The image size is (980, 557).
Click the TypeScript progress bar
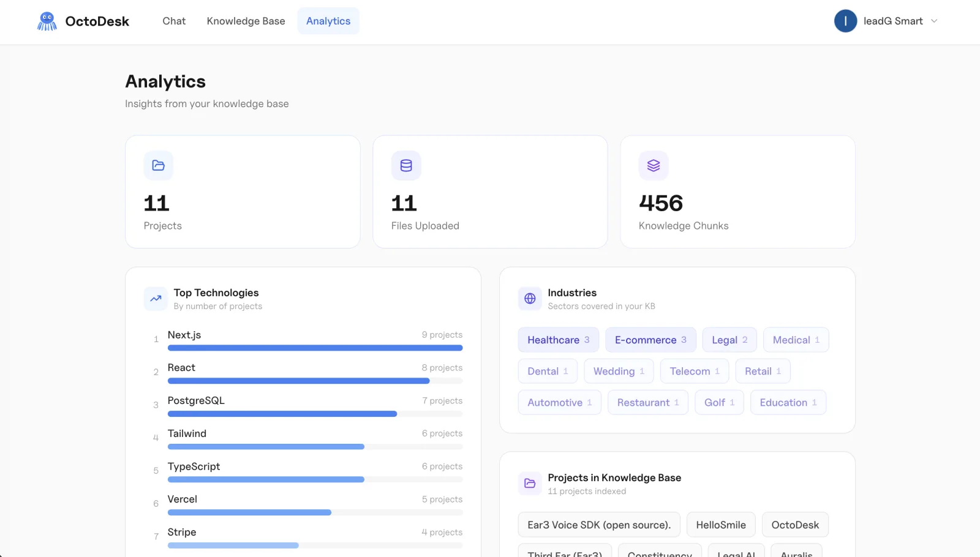tap(315, 479)
